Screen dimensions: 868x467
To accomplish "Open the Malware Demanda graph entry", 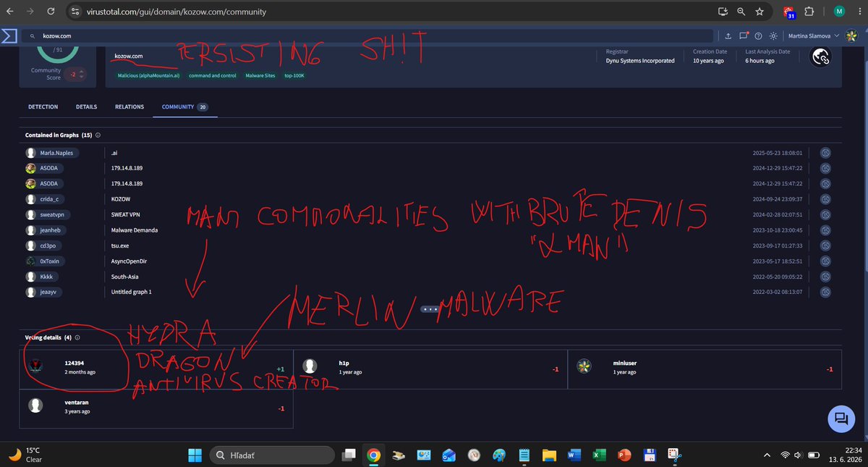I will pos(134,230).
